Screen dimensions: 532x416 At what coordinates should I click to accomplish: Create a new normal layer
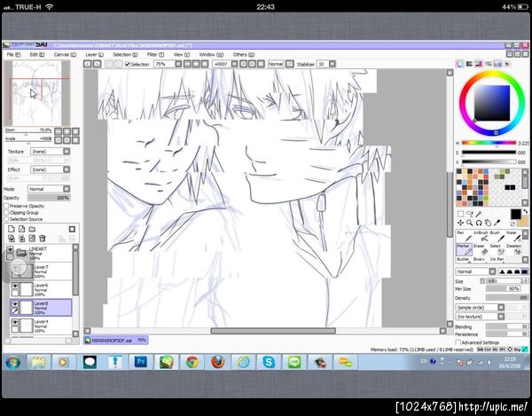coord(12,229)
